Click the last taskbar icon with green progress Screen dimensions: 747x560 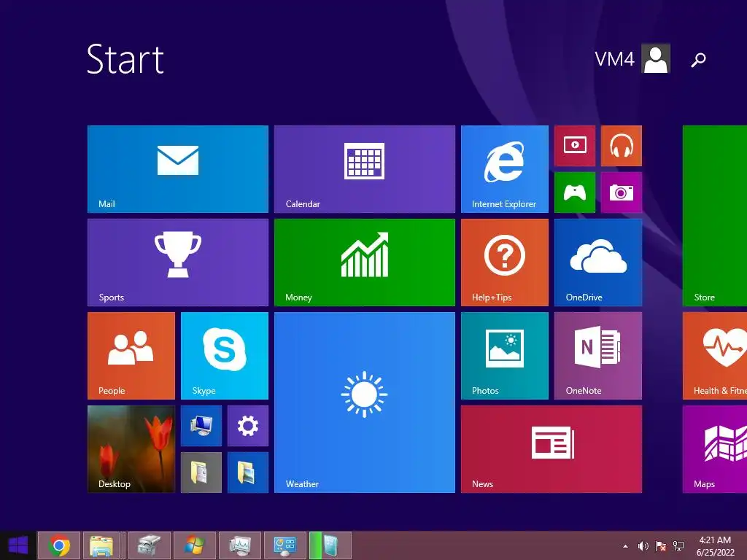(330, 545)
